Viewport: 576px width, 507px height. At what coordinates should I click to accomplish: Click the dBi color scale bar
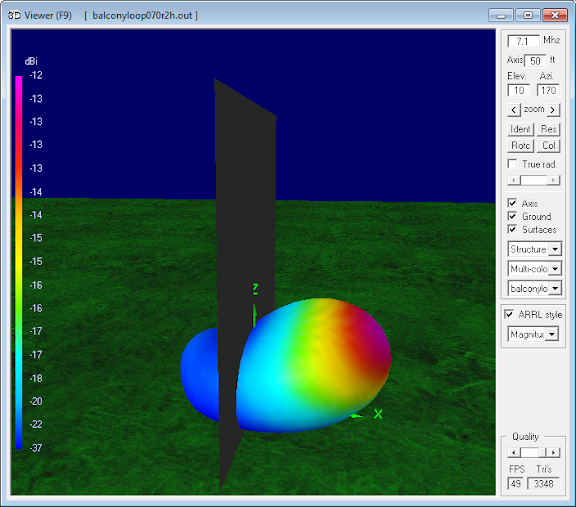[x=19, y=262]
